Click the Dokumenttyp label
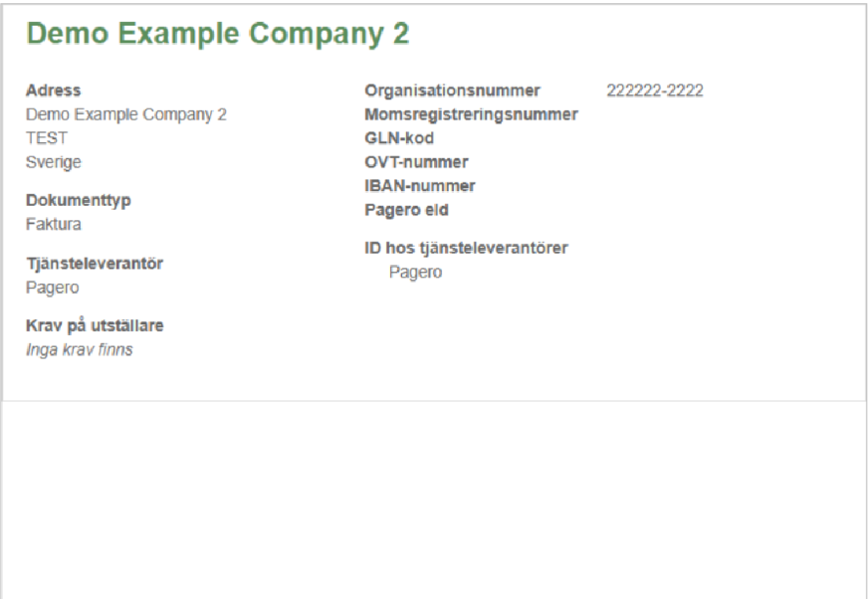Image resolution: width=868 pixels, height=599 pixels. (x=79, y=200)
